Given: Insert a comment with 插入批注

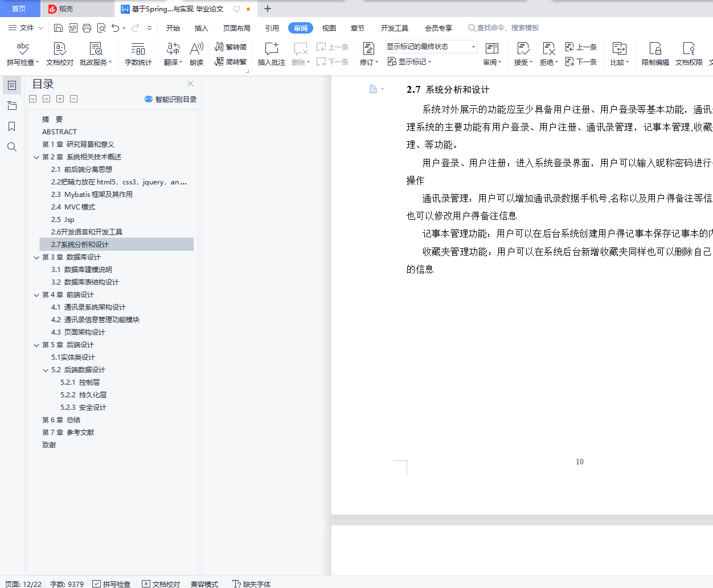Looking at the screenshot, I should tap(272, 54).
